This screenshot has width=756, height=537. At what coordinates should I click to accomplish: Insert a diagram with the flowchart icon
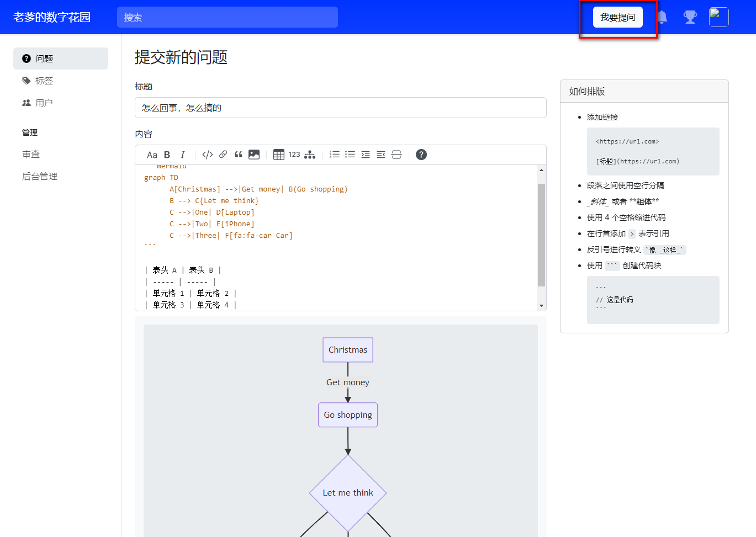coord(310,155)
